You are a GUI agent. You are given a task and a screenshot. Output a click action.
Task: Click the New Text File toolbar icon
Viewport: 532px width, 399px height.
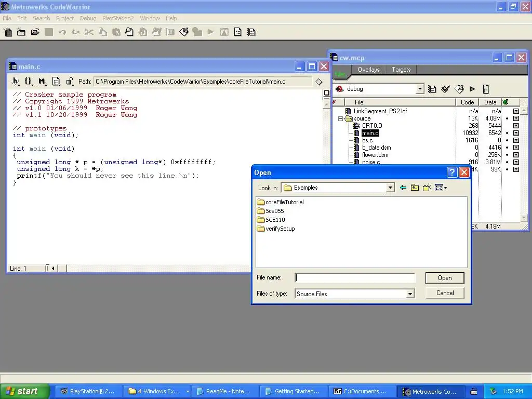[x=7, y=32]
